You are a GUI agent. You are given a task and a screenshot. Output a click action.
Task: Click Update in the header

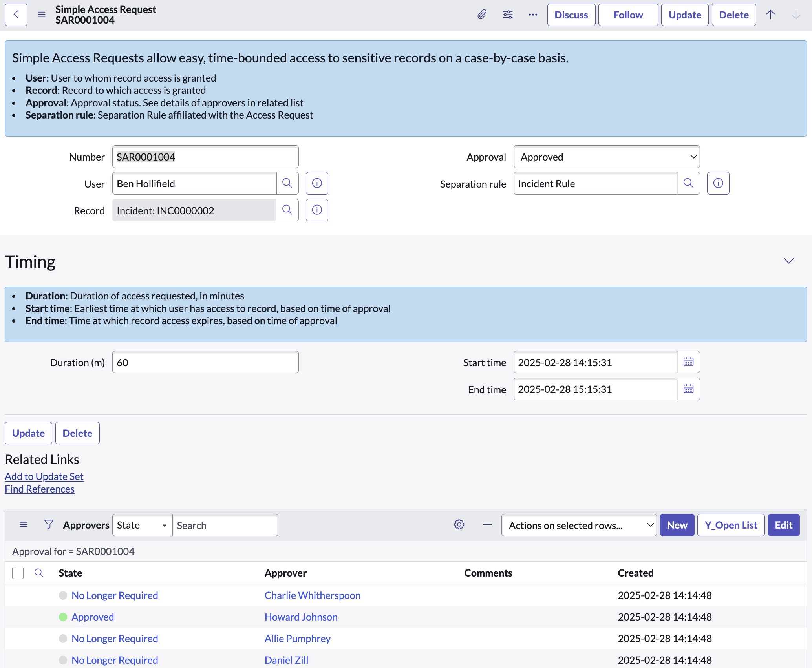click(x=685, y=15)
